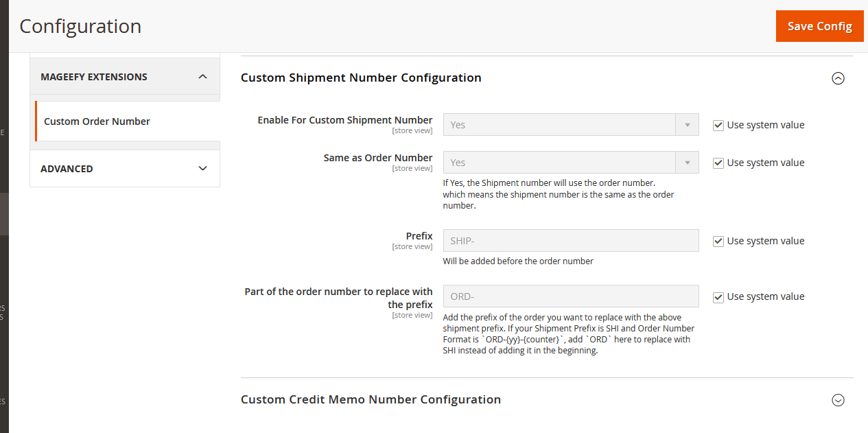Uncheck system value for Enable Custom Shipment Number
Image resolution: width=868 pixels, height=433 pixels.
click(x=718, y=125)
